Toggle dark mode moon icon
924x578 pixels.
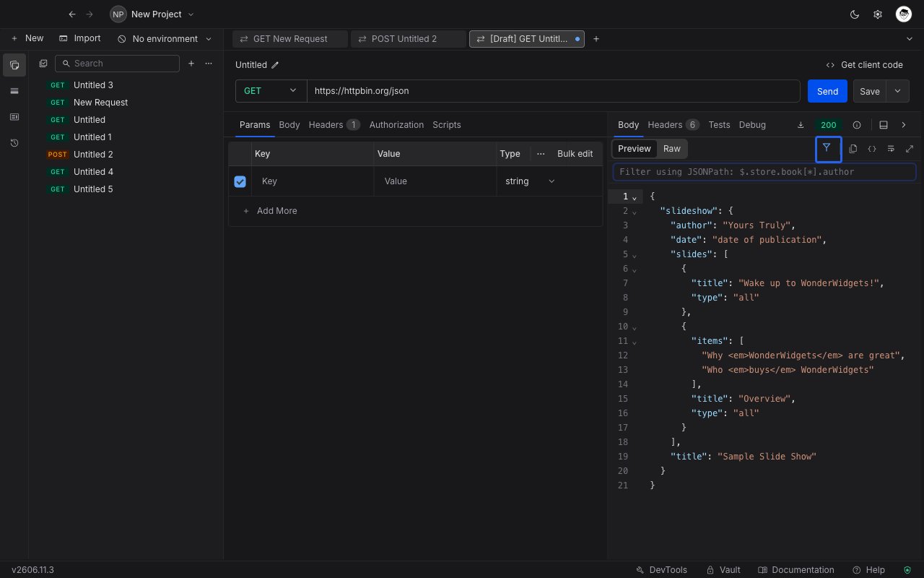click(855, 14)
